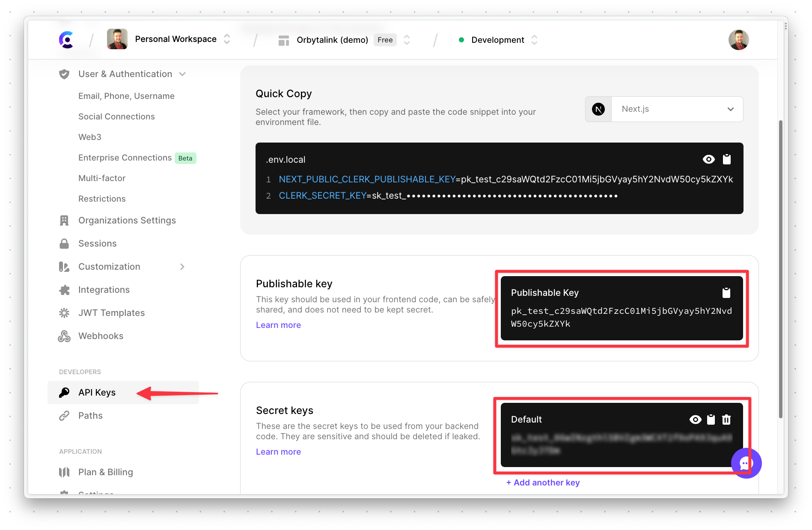Open the support chat bubble
The image size is (812, 530).
746,463
